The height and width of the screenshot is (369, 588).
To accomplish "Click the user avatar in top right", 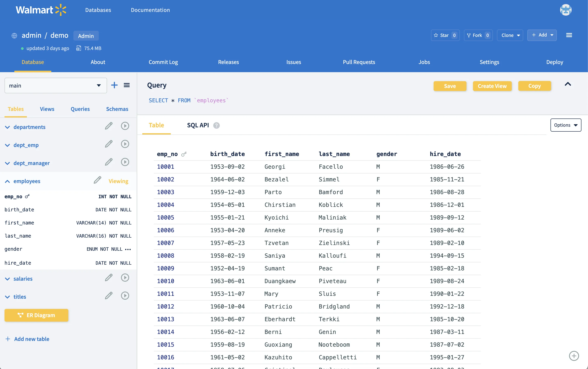I will click(565, 10).
